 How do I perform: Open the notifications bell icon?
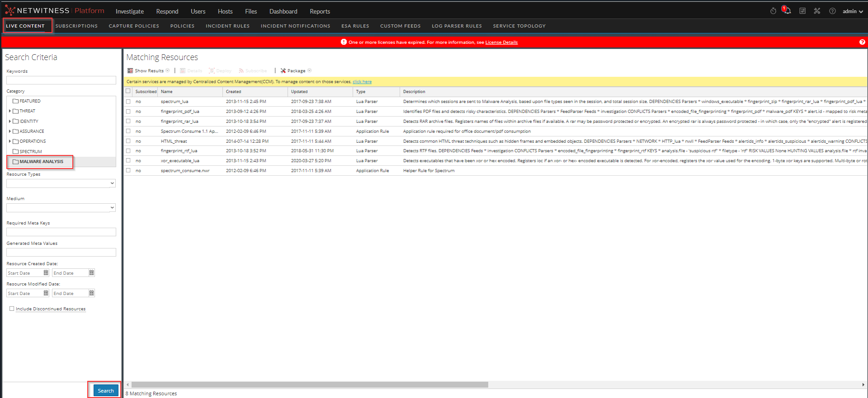(x=787, y=11)
